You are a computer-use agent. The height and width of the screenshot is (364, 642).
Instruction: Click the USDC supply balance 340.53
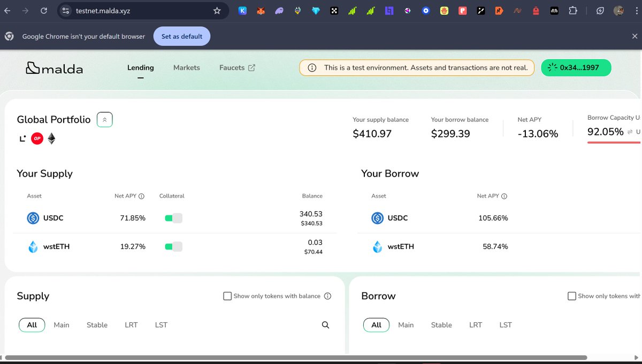[311, 214]
